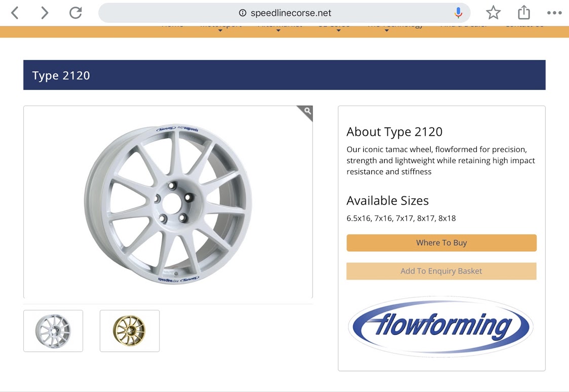Click the flowforming logo
Image resolution: width=569 pixels, height=392 pixels.
click(x=441, y=327)
